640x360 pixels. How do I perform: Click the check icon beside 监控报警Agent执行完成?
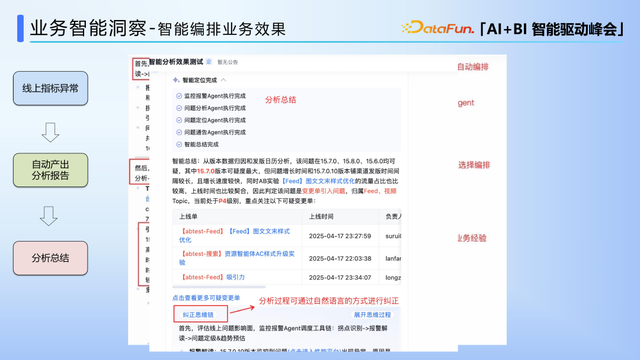[x=179, y=96]
